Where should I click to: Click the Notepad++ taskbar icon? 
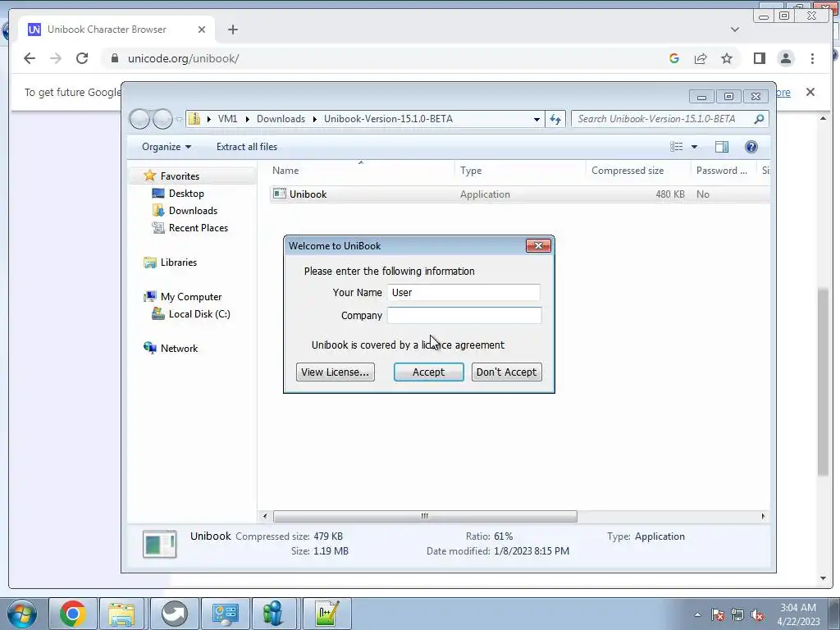[x=326, y=614]
